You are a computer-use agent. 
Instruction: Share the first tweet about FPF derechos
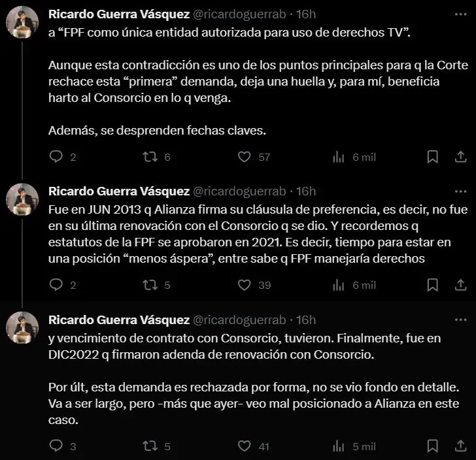click(461, 157)
